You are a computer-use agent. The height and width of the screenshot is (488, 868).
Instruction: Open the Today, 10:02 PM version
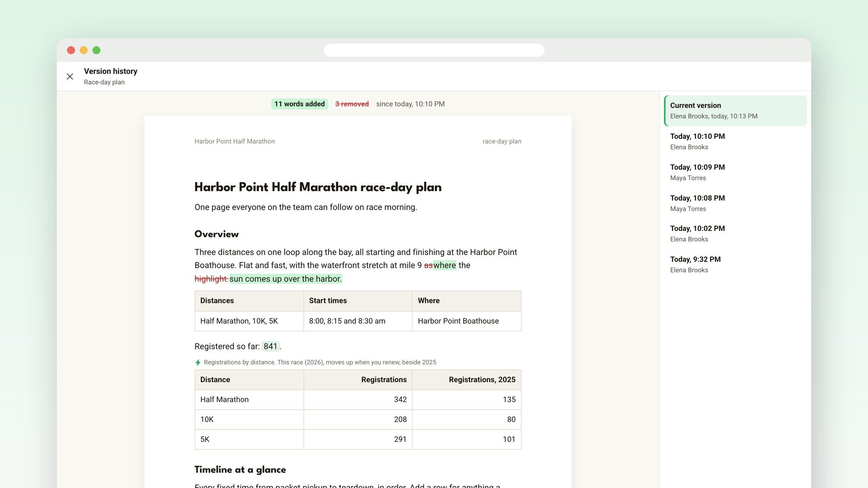pyautogui.click(x=735, y=234)
